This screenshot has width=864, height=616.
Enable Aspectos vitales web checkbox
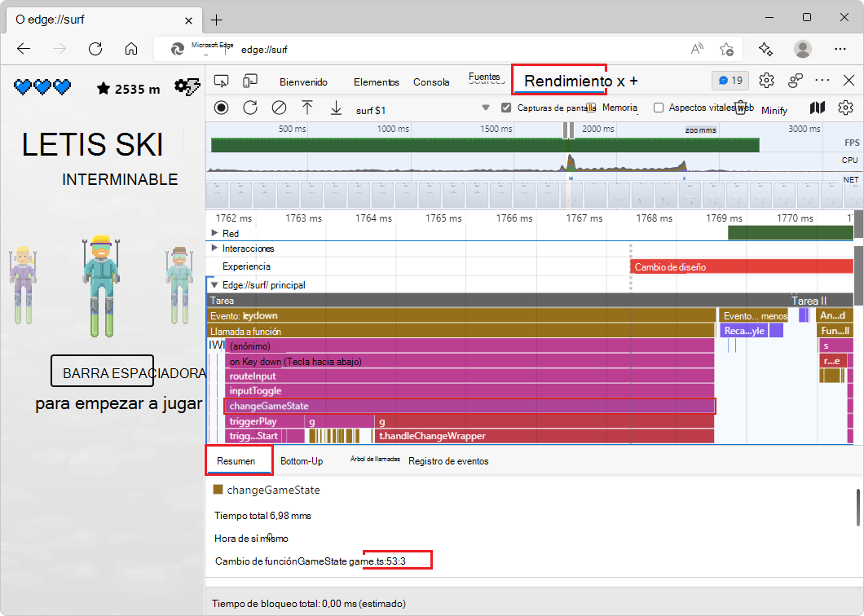pyautogui.click(x=659, y=108)
